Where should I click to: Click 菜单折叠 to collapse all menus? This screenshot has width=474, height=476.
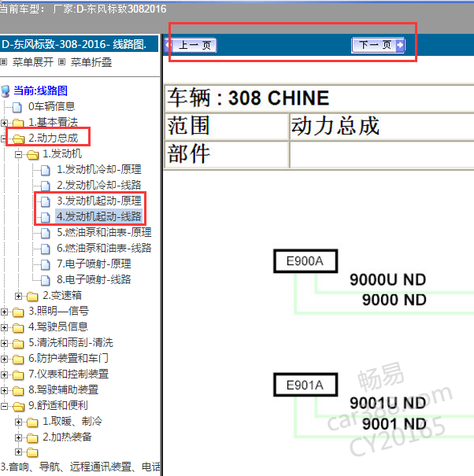pyautogui.click(x=91, y=62)
